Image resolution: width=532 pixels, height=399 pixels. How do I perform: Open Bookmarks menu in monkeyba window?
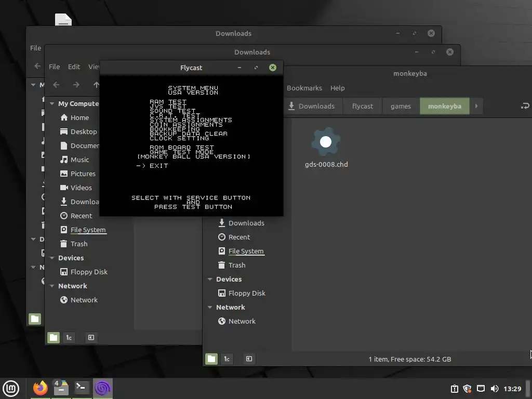pyautogui.click(x=304, y=88)
